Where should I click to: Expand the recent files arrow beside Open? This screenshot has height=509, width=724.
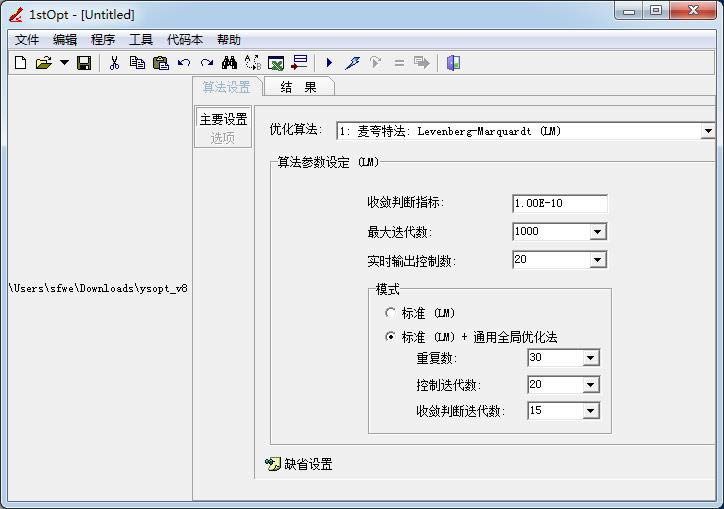[64, 62]
